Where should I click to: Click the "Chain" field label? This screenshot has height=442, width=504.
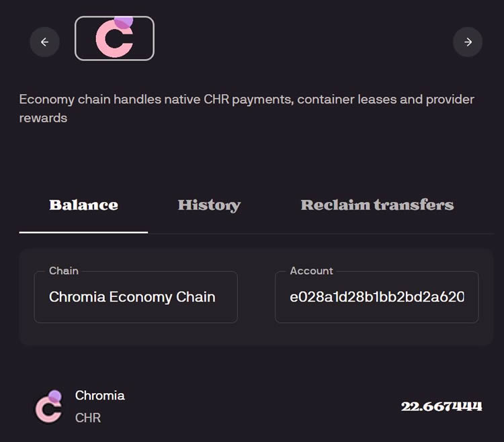click(64, 271)
